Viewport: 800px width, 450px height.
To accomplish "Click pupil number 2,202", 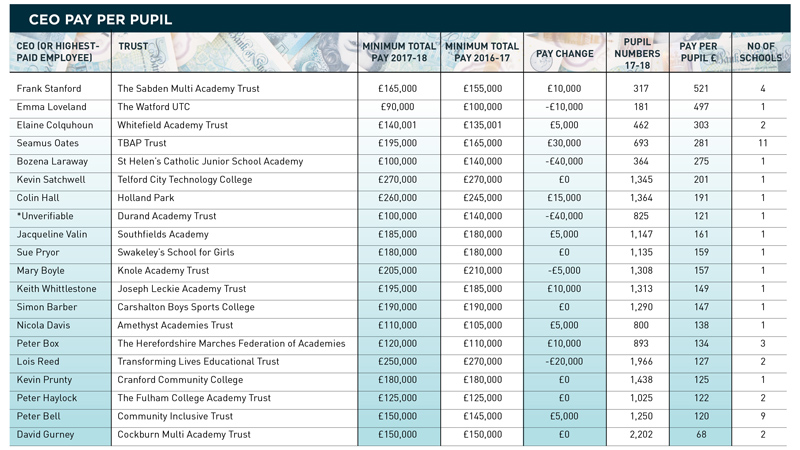I will click(641, 435).
